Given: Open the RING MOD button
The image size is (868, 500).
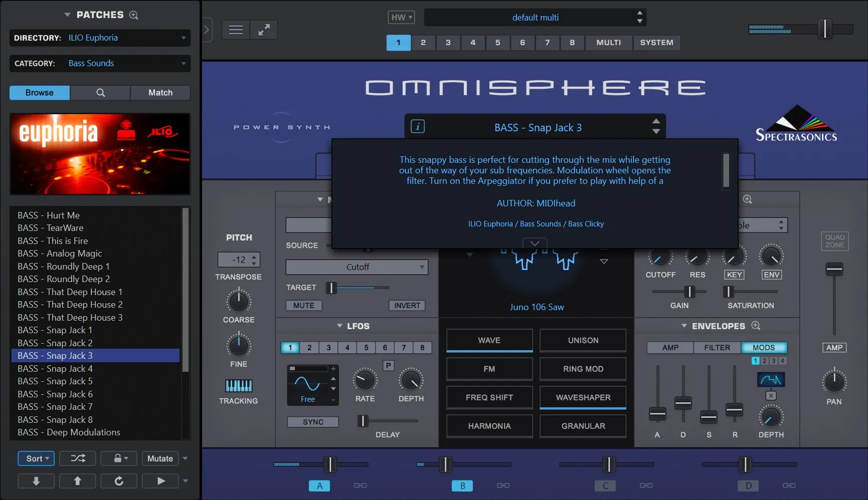Looking at the screenshot, I should click(583, 369).
